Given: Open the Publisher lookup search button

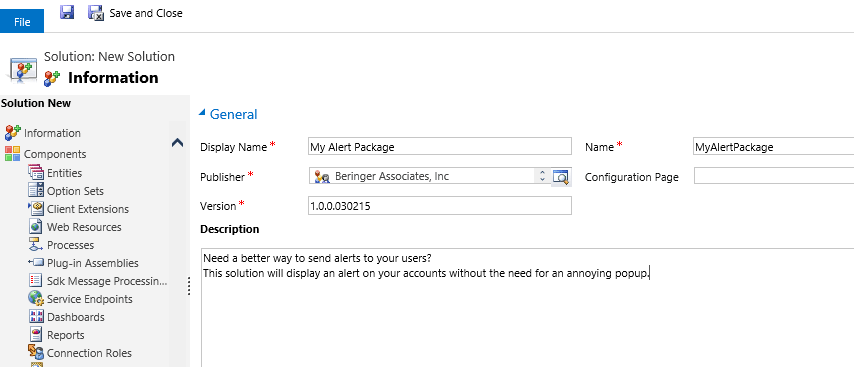Looking at the screenshot, I should click(560, 176).
